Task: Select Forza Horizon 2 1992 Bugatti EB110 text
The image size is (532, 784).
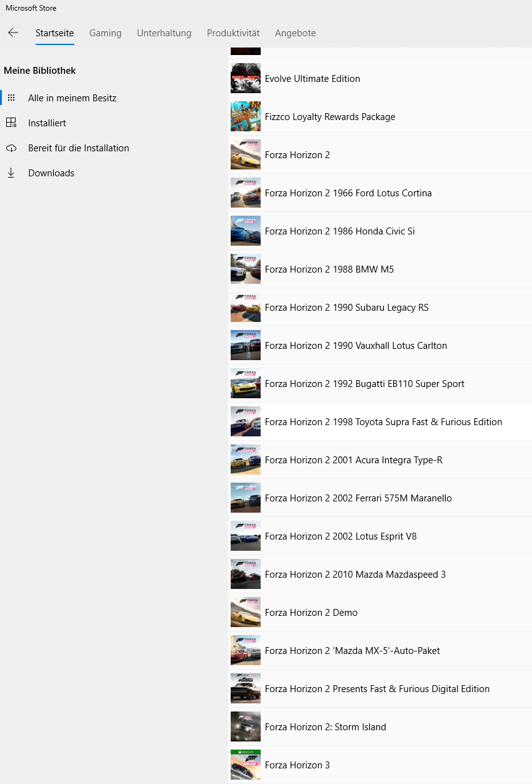Action: click(x=365, y=384)
